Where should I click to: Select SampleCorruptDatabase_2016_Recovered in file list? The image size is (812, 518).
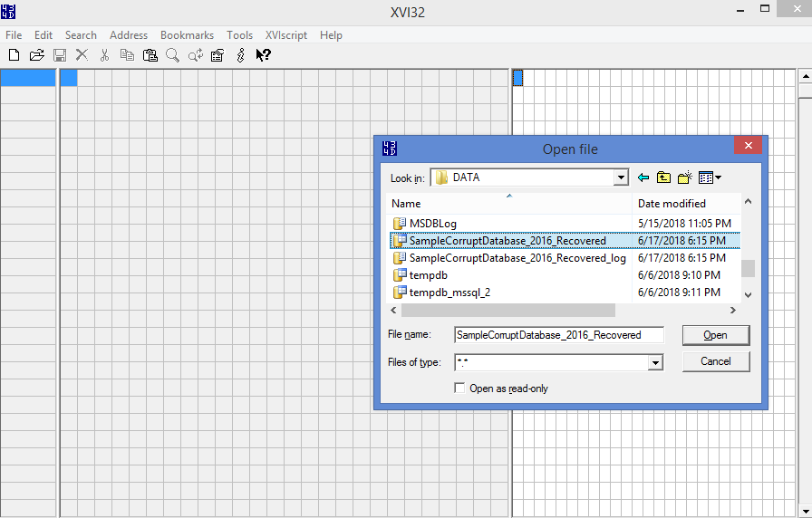coord(507,241)
